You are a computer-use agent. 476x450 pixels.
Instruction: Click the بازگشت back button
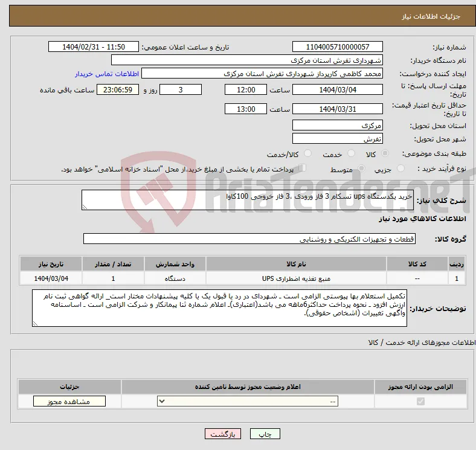[x=223, y=434]
